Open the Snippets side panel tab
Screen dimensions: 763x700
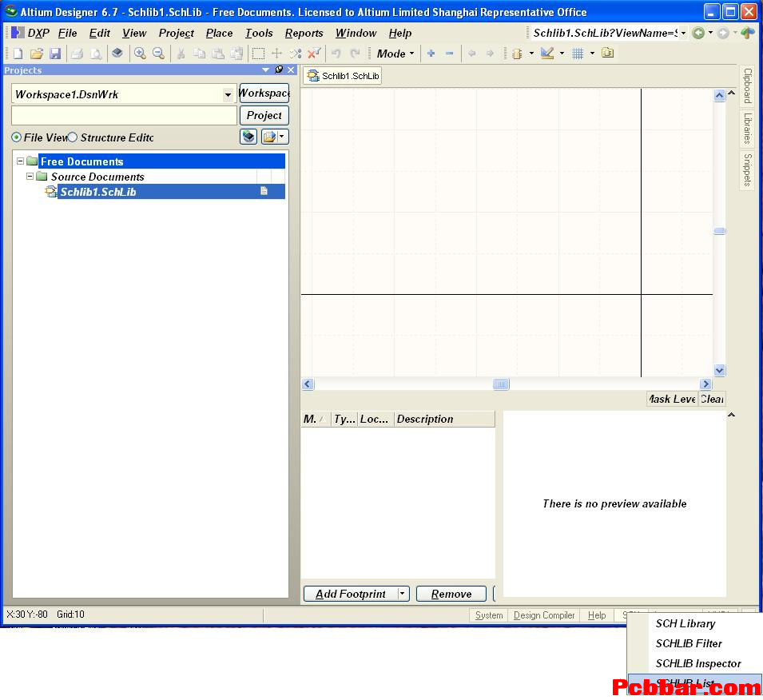(x=748, y=169)
